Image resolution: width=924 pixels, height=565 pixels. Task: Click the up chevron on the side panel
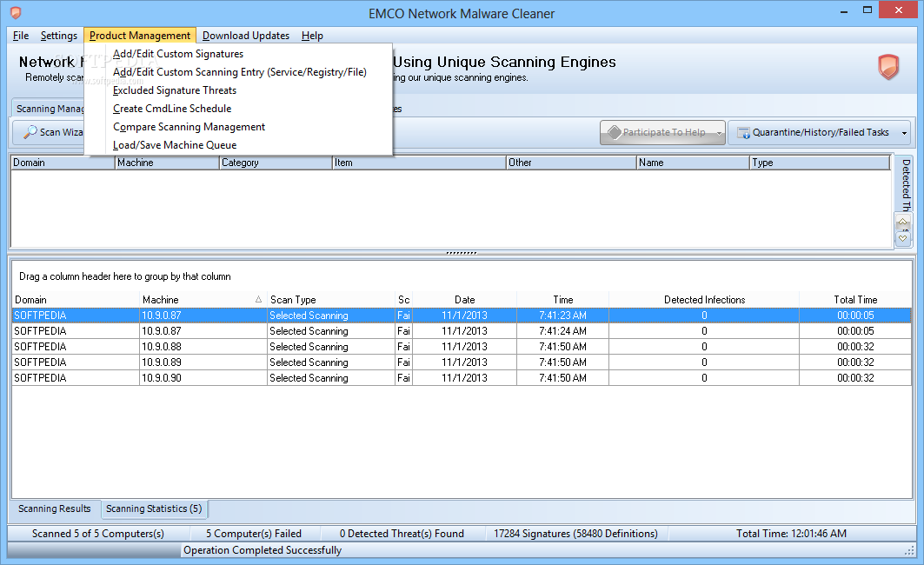point(903,222)
